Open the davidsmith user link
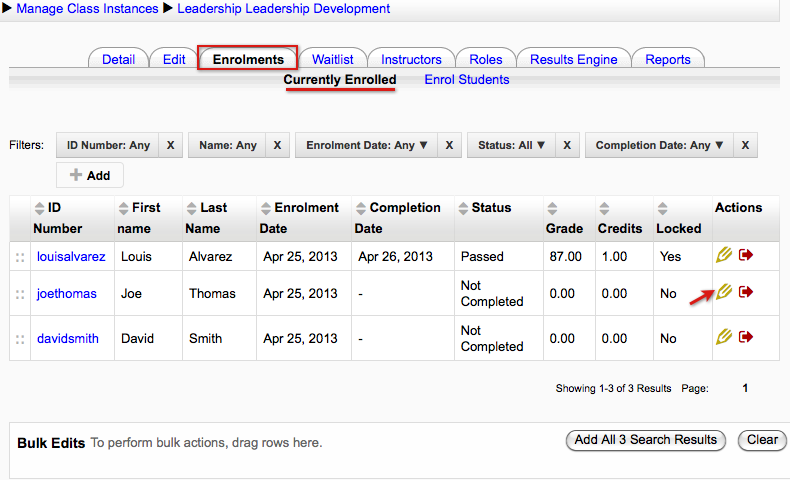 click(x=68, y=338)
